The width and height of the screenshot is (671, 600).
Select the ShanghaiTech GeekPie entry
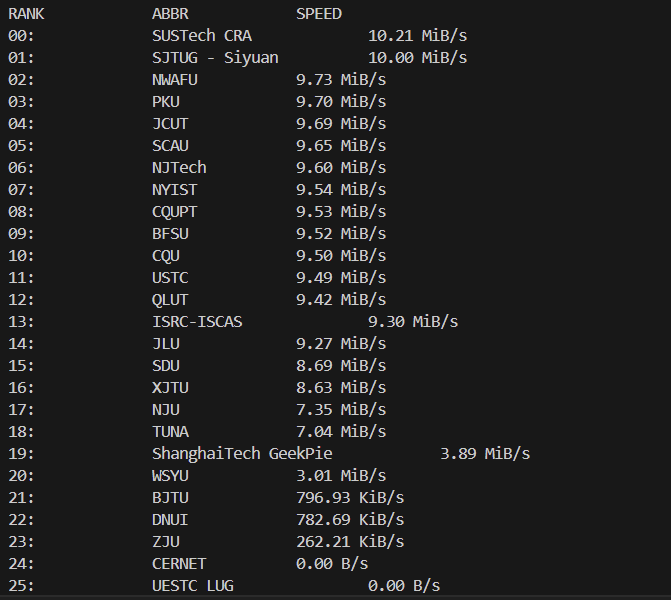coord(242,454)
